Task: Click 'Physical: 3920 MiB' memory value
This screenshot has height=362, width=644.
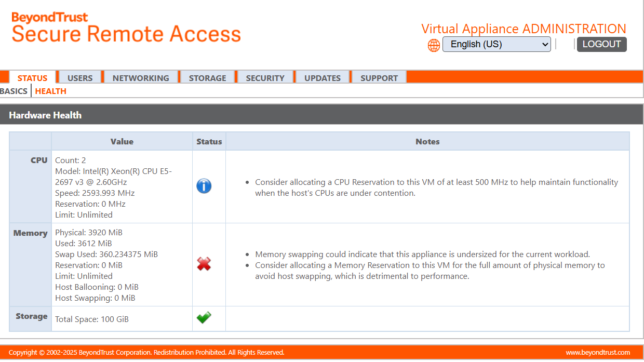Action: point(89,232)
